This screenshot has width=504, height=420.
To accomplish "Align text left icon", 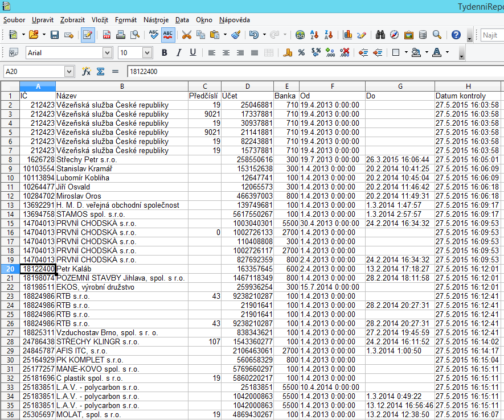I will tap(211, 52).
